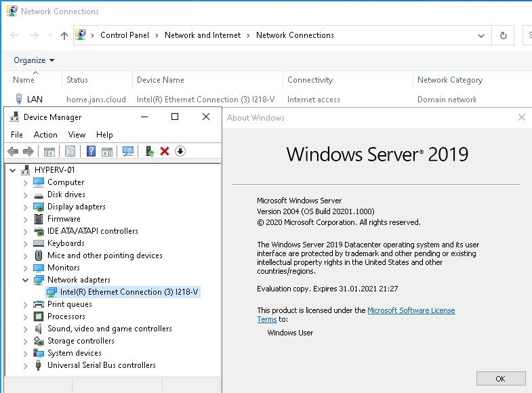532x393 pixels.
Task: Click the Firmware chip icon
Action: pos(39,219)
